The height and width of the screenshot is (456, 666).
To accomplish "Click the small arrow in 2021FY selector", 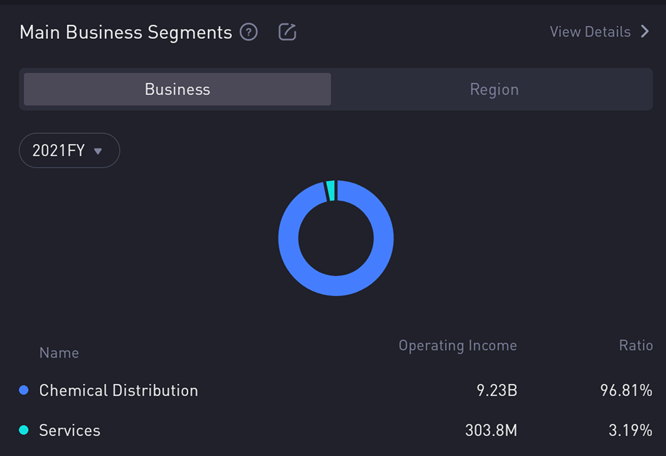I will pos(98,152).
